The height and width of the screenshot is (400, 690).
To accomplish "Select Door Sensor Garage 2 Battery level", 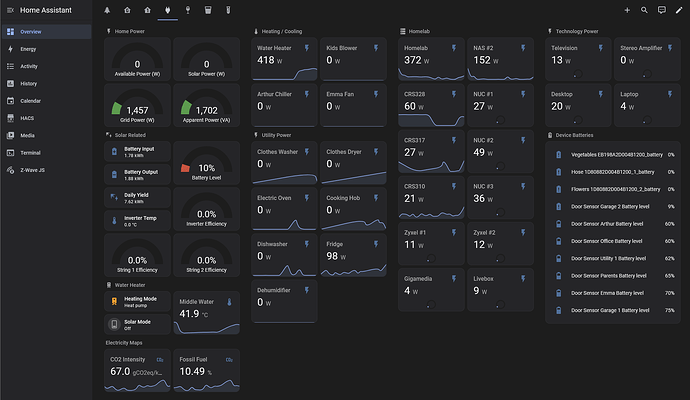I will tap(613, 206).
